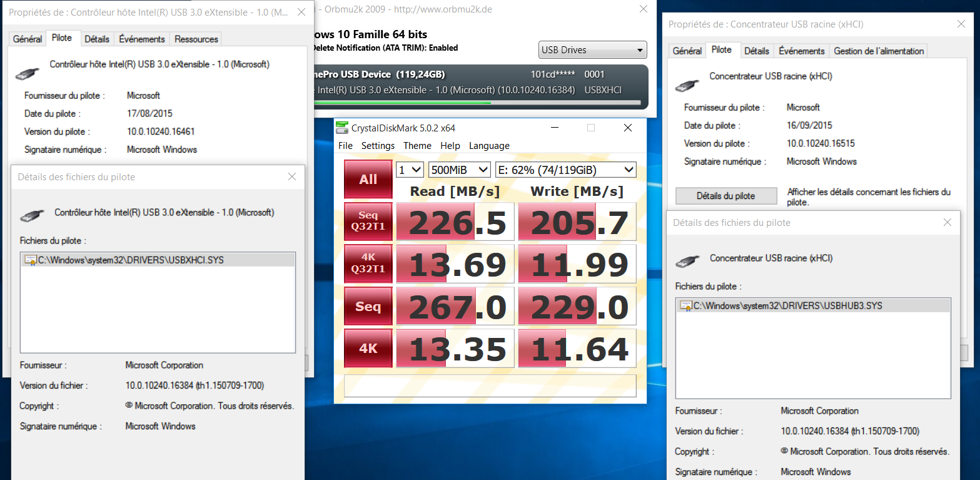Screen dimensions: 980x480
Task: Switch to Général tab in Concentrateur USB properties
Action: 687,51
